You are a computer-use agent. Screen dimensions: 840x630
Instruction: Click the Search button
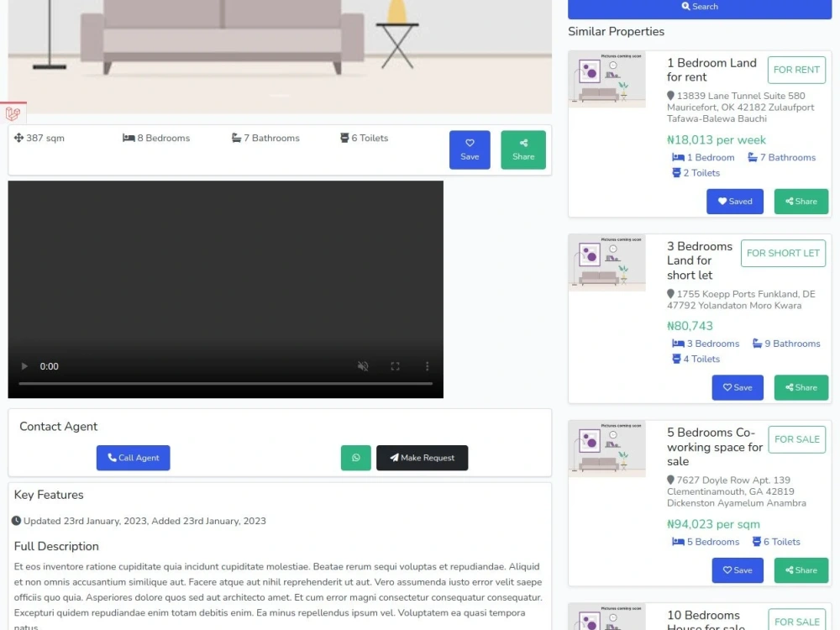[x=700, y=8]
